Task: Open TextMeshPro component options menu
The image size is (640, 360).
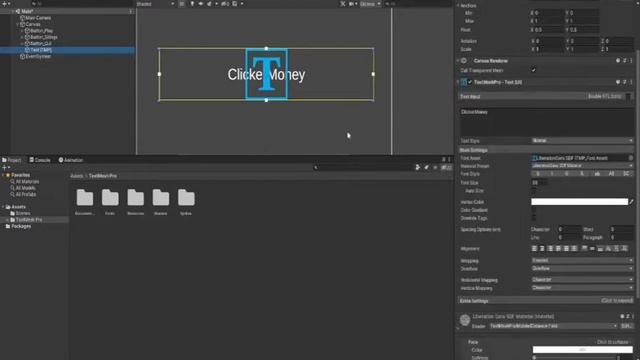Action: [631, 82]
